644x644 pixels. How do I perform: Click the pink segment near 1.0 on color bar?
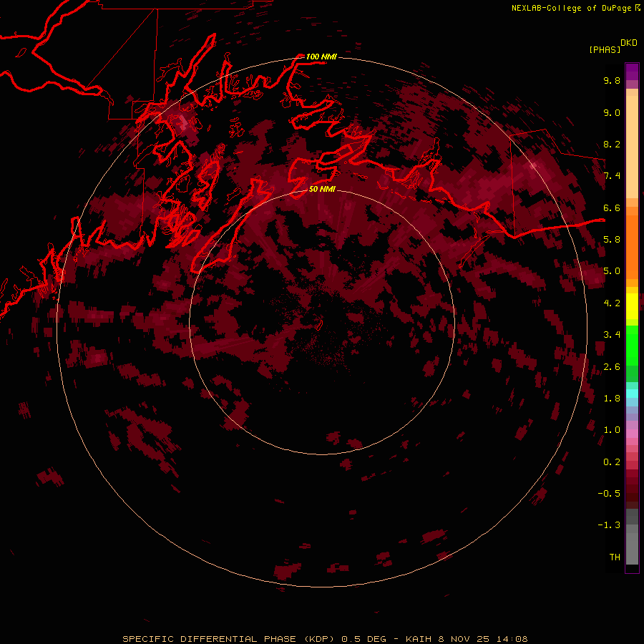coord(632,434)
